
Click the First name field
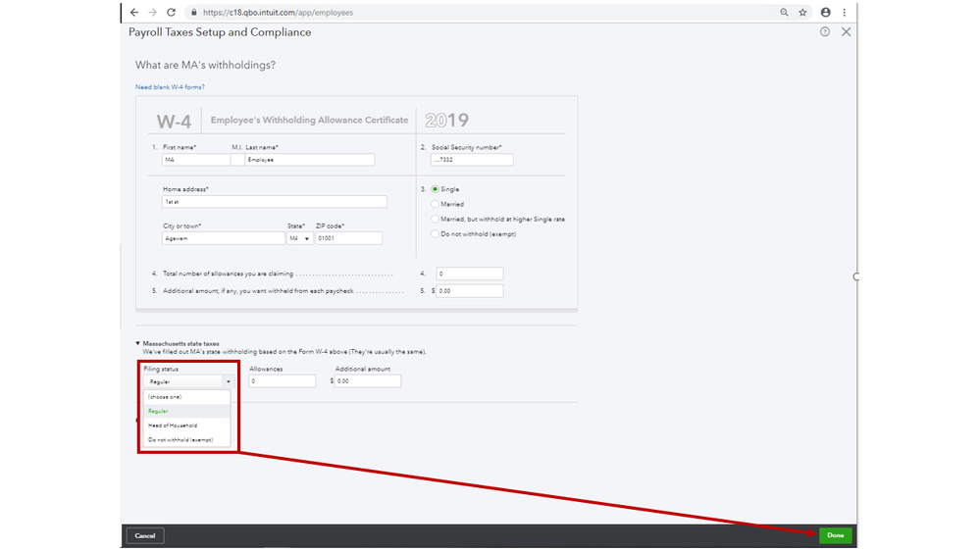(x=196, y=160)
